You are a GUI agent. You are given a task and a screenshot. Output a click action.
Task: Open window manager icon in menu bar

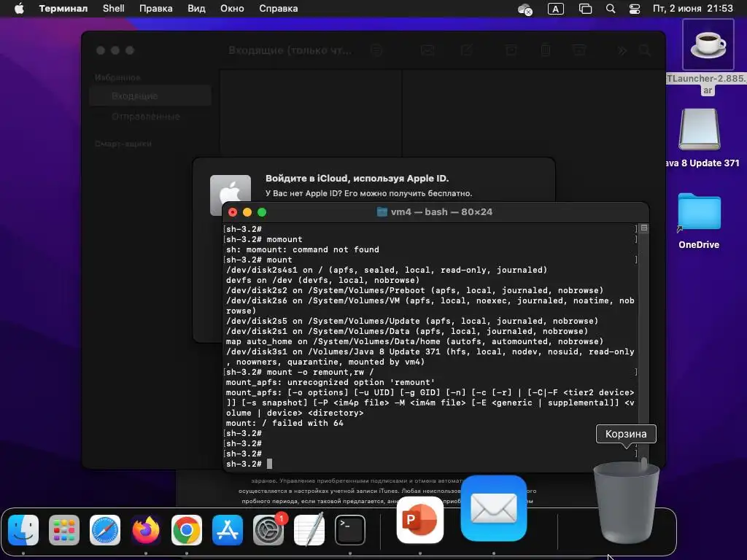(x=585, y=9)
